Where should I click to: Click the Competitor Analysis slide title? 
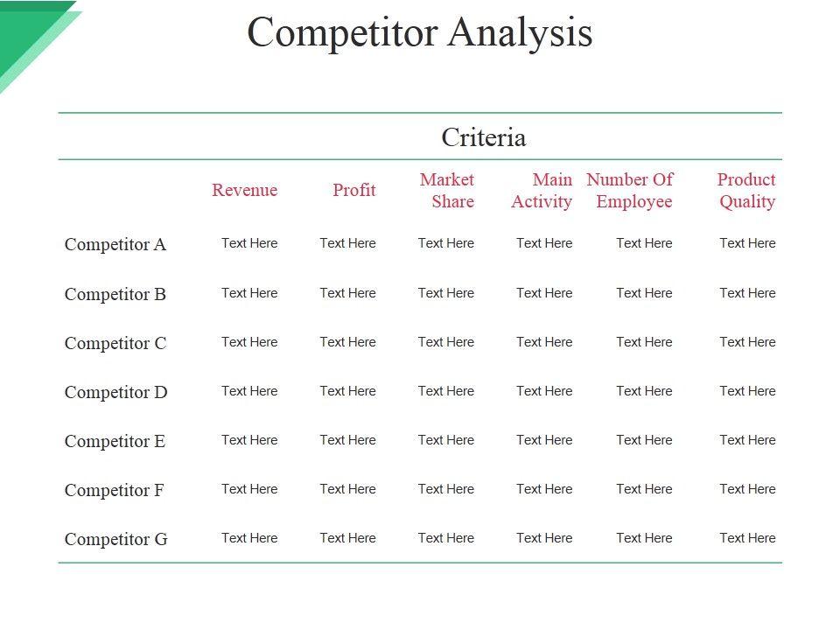pyautogui.click(x=420, y=33)
